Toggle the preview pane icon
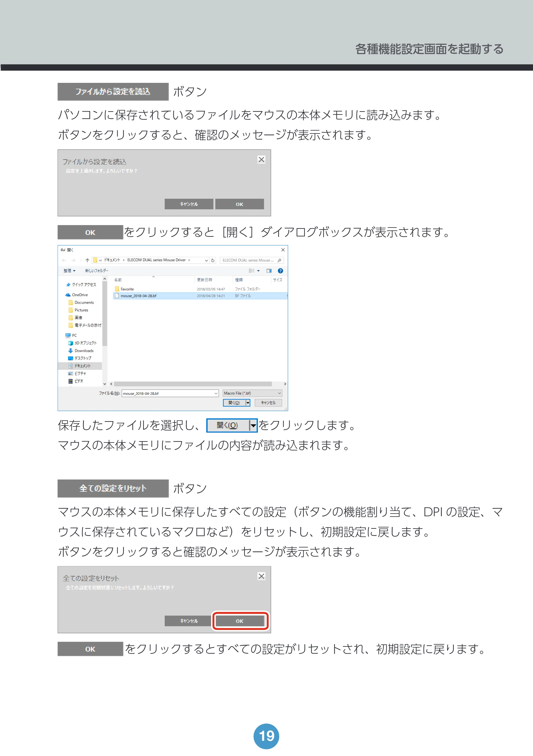This screenshot has width=533, height=756. click(269, 271)
